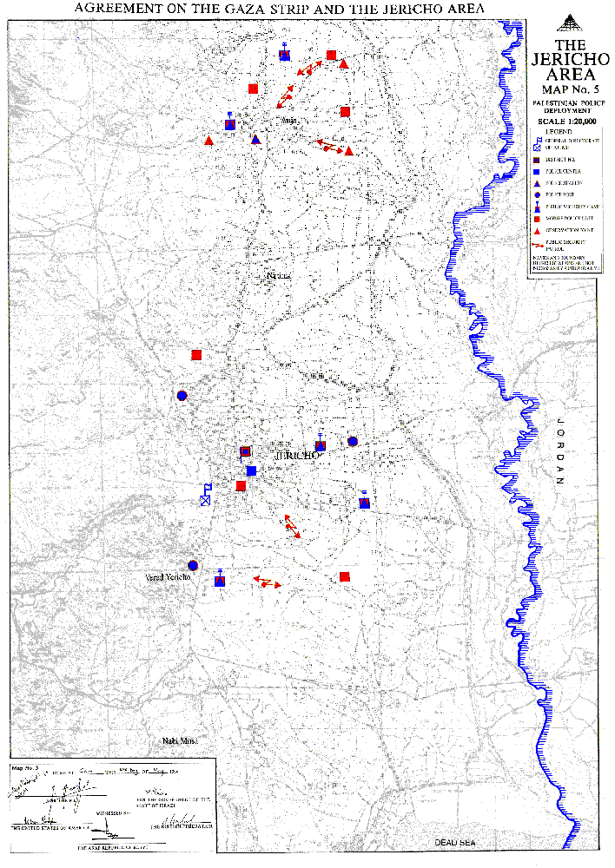Select THE UNITED STATES OF AMERICA signature line
This screenshot has height=868, width=615.
[50, 827]
